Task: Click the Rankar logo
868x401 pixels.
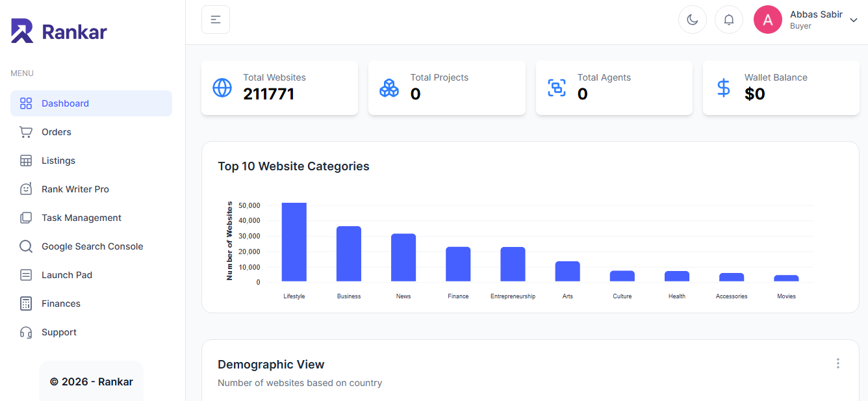Action: [x=58, y=31]
